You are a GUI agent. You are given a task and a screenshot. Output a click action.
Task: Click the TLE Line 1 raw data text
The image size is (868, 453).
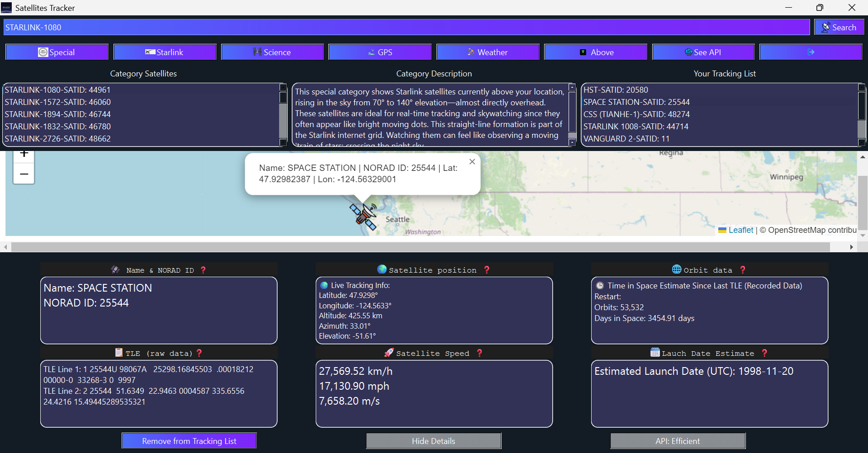148,375
